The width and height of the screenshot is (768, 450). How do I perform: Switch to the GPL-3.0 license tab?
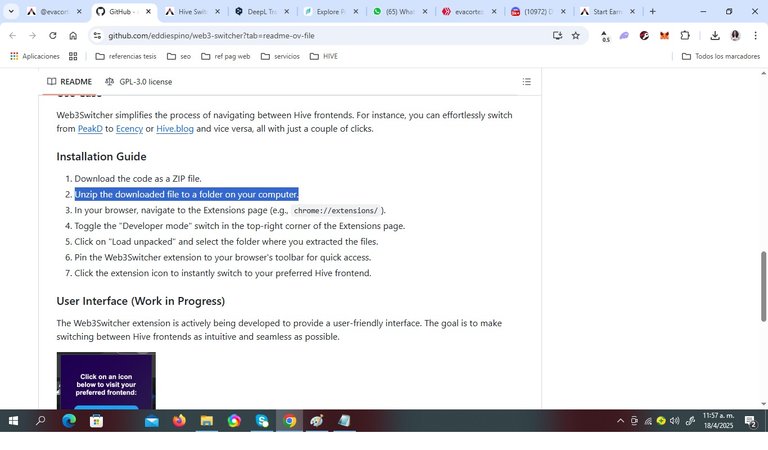pyautogui.click(x=139, y=82)
